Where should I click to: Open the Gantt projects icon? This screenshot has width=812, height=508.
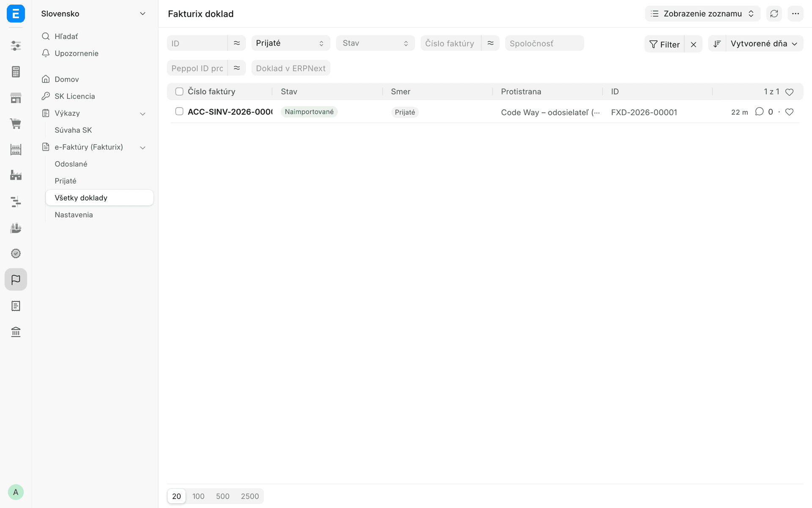[16, 202]
